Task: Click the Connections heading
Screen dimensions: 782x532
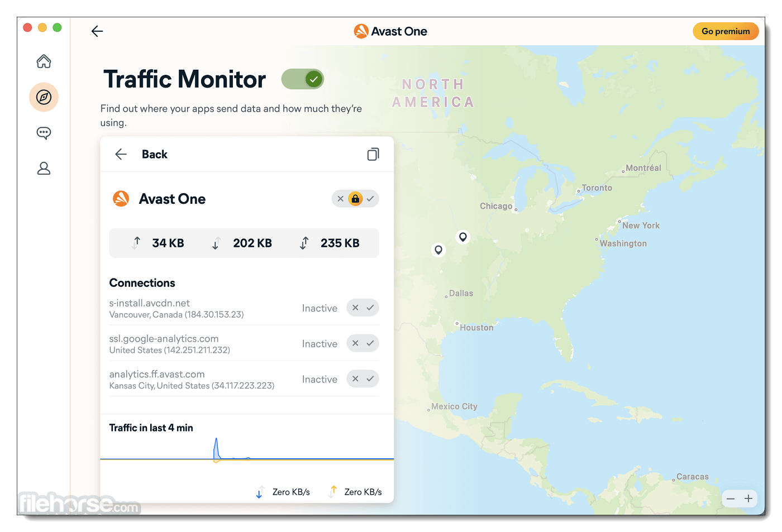Action: [142, 283]
